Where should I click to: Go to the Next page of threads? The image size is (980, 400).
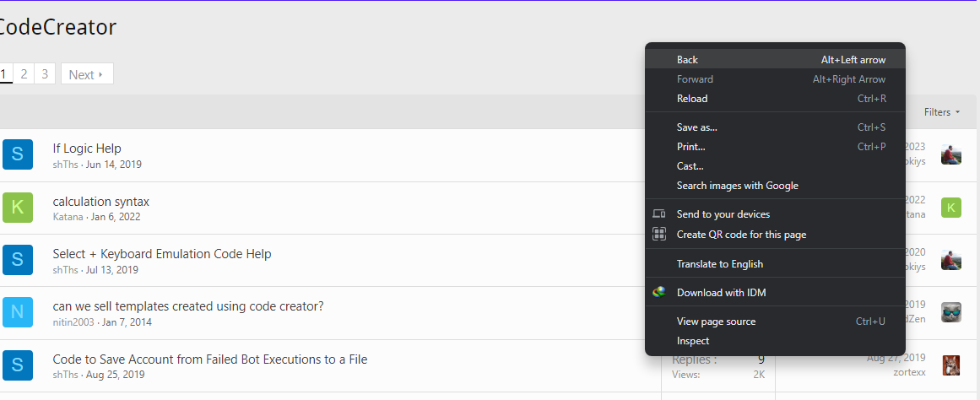(x=87, y=74)
